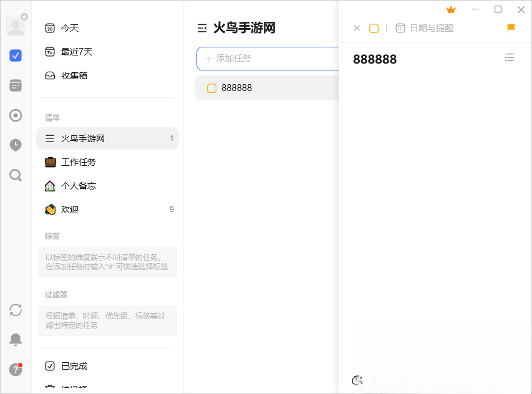Viewport: 532px width, 394px height.
Task: Click the count 1 beside 火鸟手游网
Action: click(172, 138)
